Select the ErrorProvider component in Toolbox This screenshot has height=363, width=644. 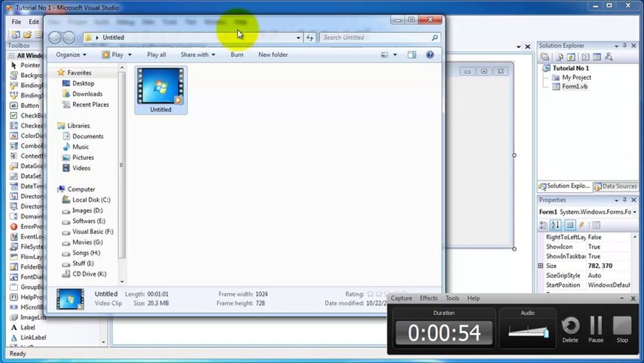pyautogui.click(x=27, y=226)
